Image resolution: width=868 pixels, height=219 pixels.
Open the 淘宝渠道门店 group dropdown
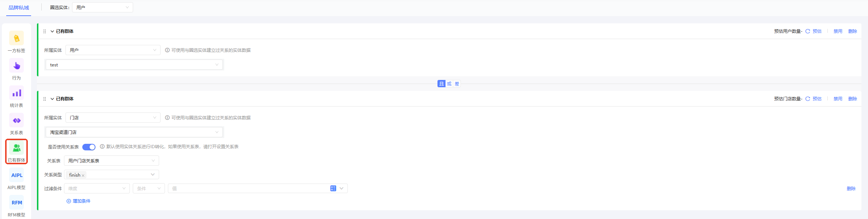tap(134, 132)
